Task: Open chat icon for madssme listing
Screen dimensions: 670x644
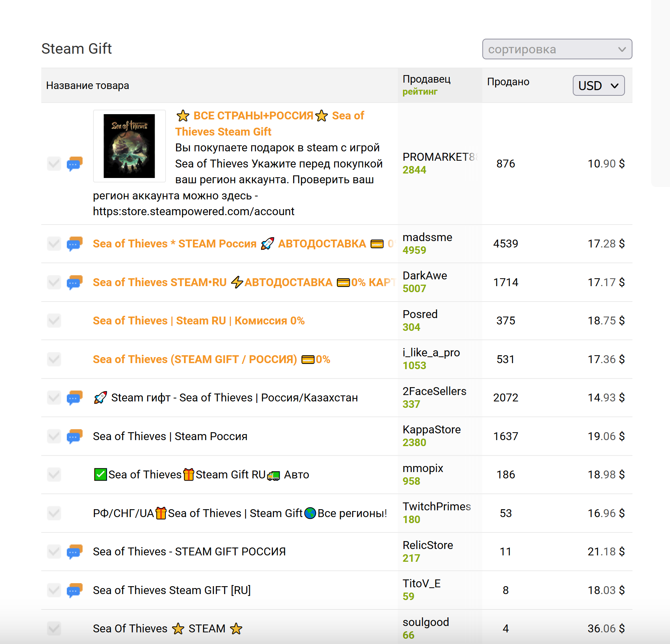Action: point(74,244)
